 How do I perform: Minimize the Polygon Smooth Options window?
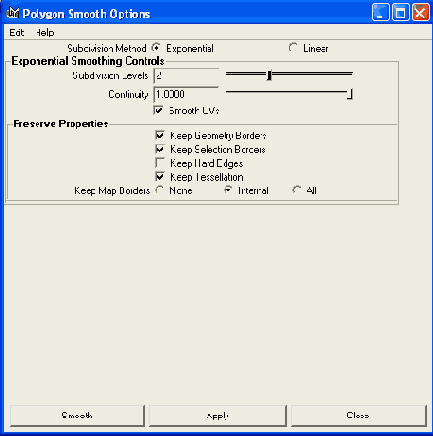(x=380, y=13)
